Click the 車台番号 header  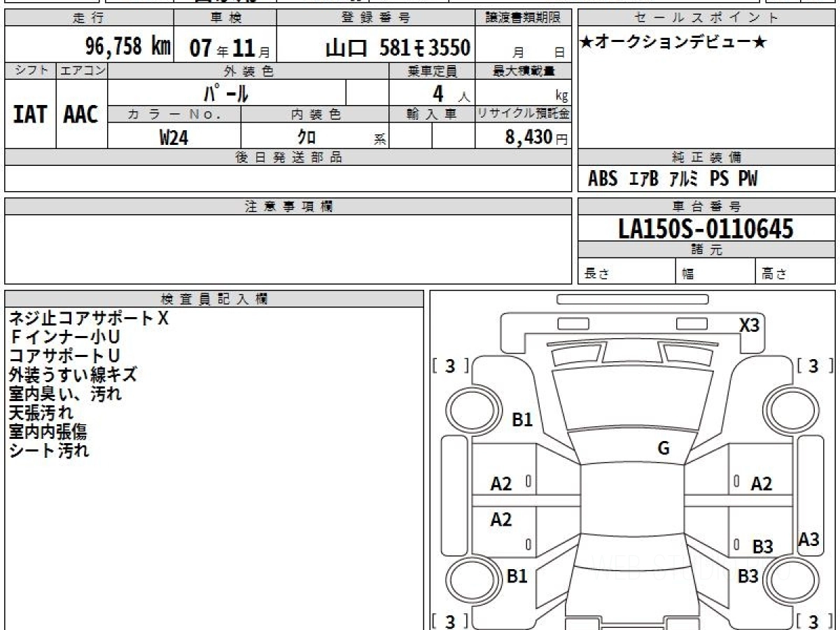click(706, 206)
